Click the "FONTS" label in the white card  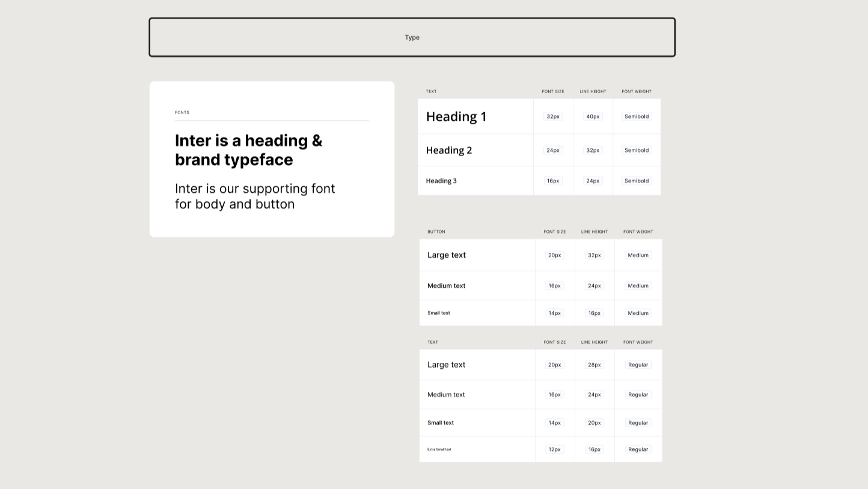[x=182, y=112]
